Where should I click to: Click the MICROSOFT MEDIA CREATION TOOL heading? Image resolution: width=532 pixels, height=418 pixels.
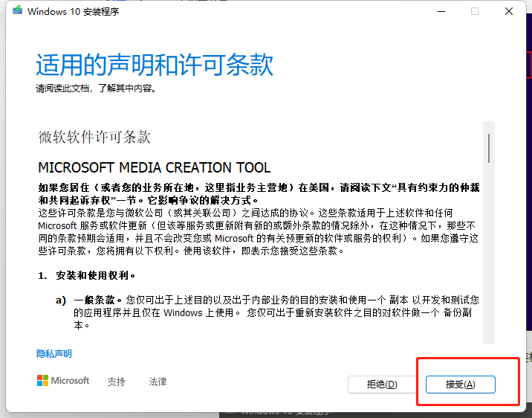pyautogui.click(x=155, y=168)
